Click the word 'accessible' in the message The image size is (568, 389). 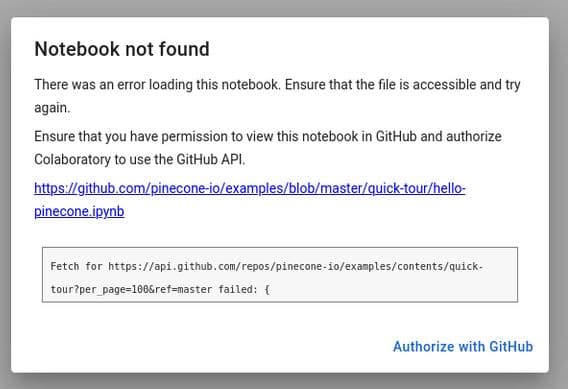444,84
